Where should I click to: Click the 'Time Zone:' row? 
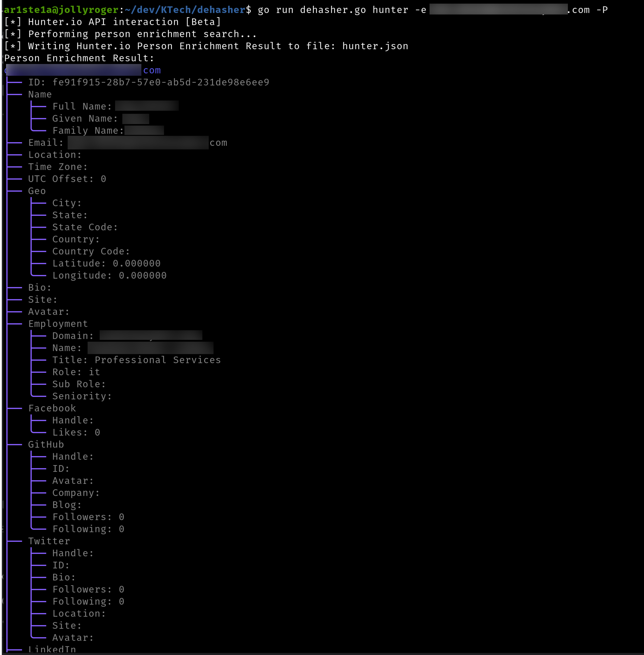[58, 167]
